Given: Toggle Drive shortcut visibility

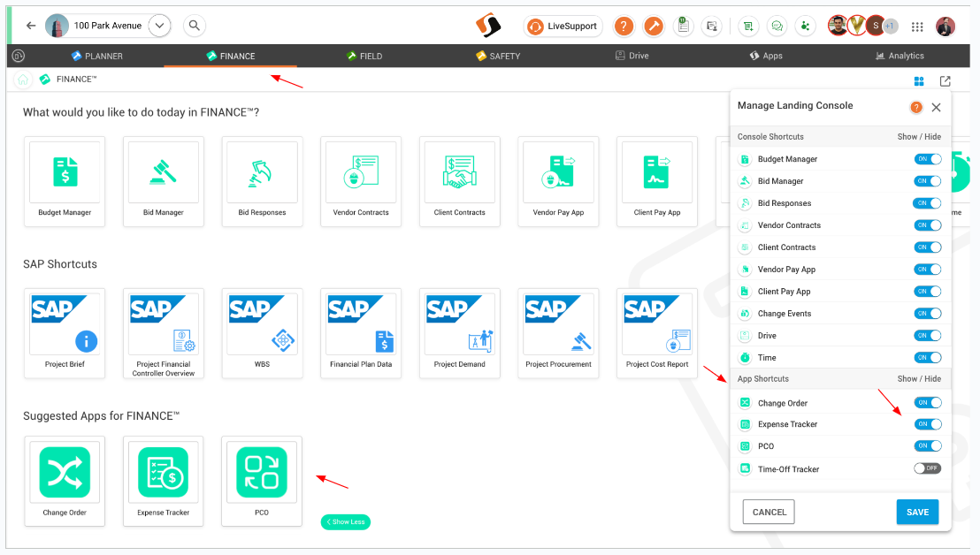Looking at the screenshot, I should tap(928, 335).
